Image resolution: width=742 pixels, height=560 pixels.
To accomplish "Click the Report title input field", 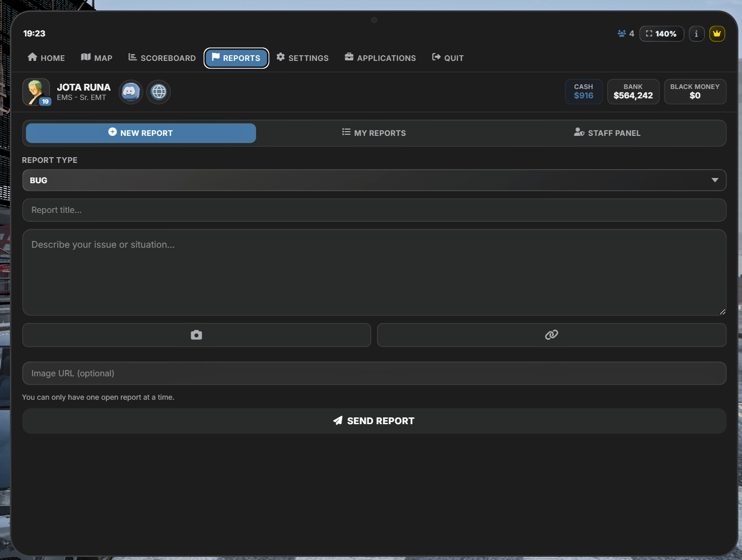I will pyautogui.click(x=374, y=210).
